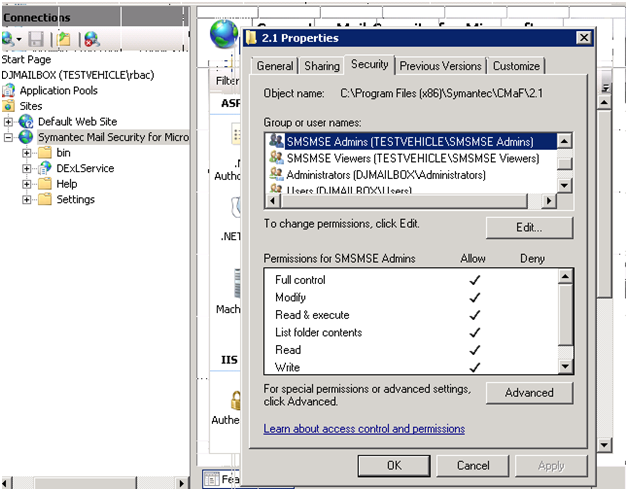628x491 pixels.
Task: Switch to the General tab
Action: (275, 66)
